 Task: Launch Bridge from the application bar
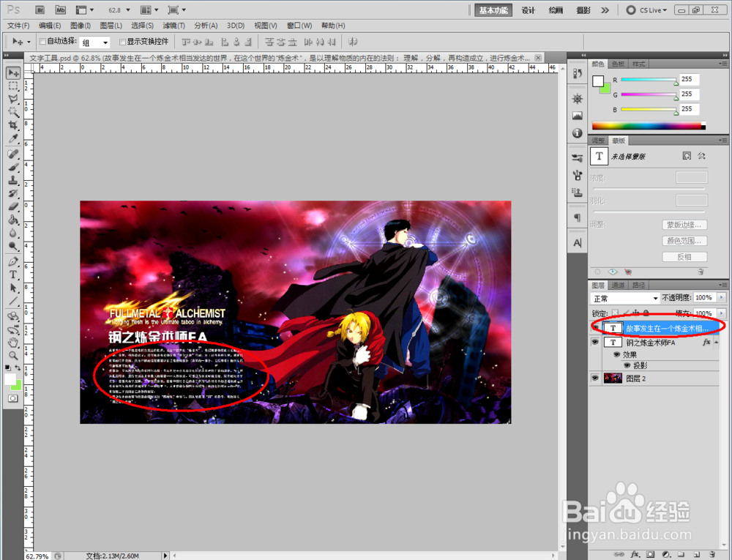coord(40,10)
